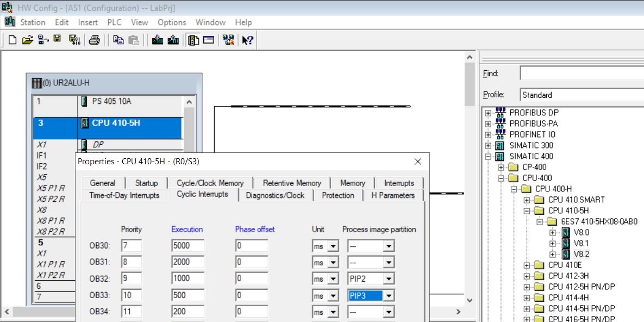This screenshot has width=644, height=322.
Task: Click the Download to Module toolbar icon
Action: point(158,40)
